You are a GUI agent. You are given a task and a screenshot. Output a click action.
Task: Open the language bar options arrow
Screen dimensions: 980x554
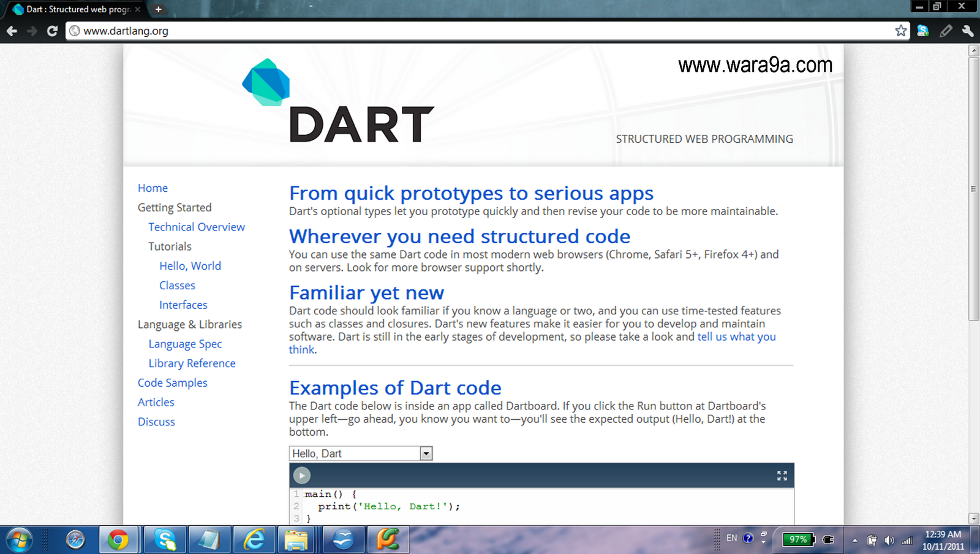(763, 543)
